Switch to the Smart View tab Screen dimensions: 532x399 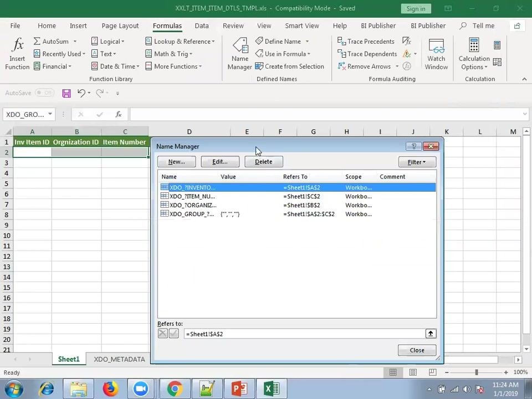[302, 26]
